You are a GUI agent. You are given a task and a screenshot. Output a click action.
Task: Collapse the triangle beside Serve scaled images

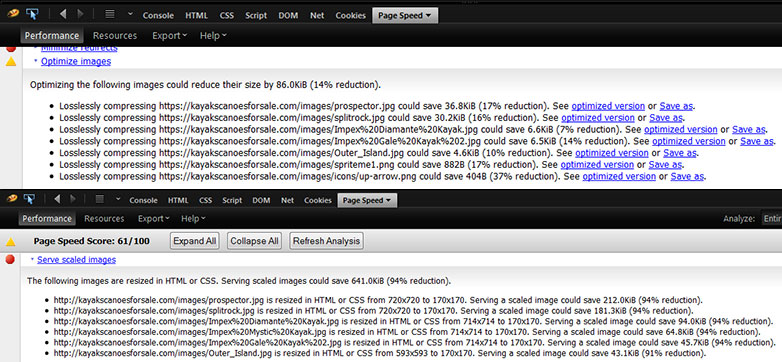tap(32, 260)
